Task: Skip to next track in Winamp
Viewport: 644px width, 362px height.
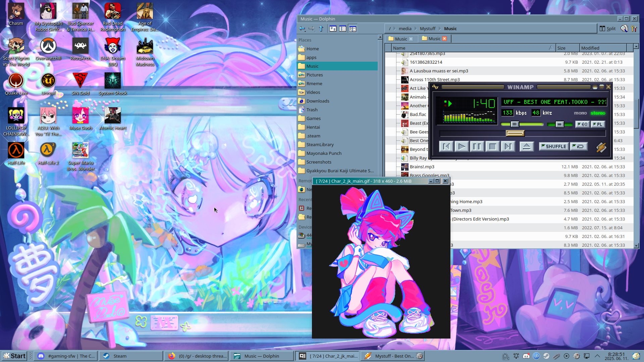Action: [x=508, y=146]
